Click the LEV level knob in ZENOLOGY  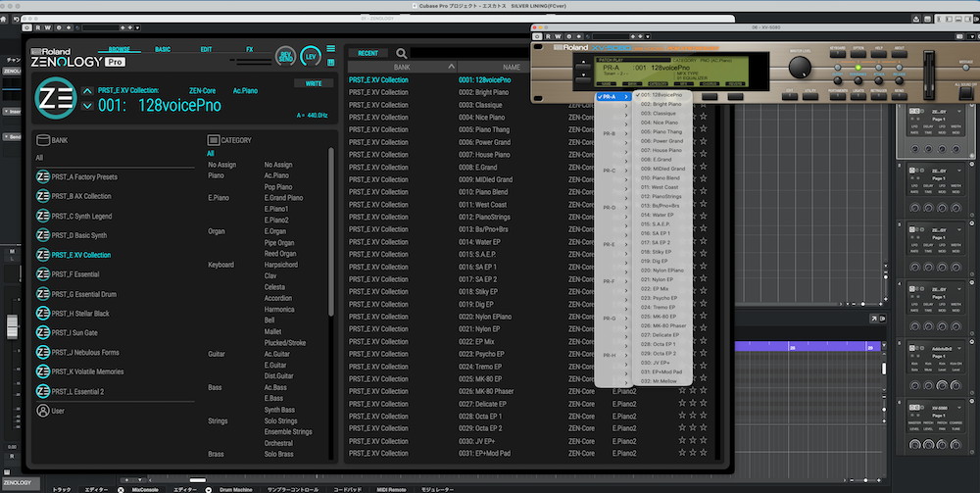(310, 56)
